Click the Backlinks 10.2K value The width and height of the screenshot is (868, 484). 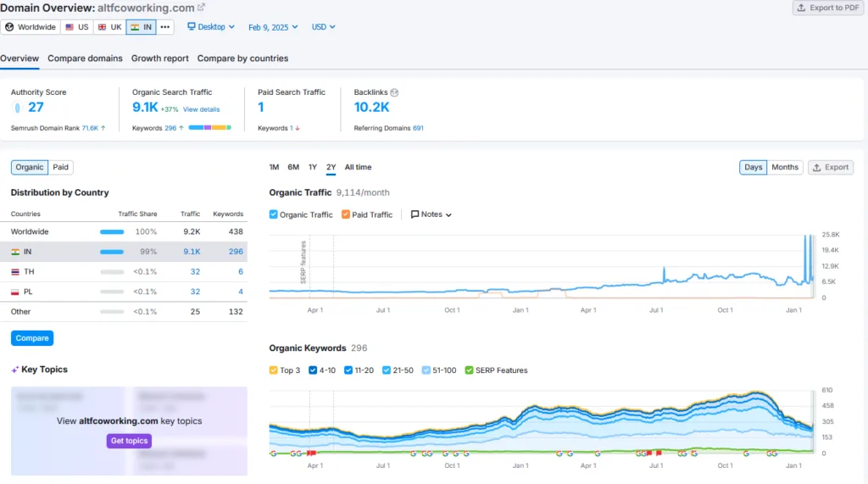[x=372, y=108]
